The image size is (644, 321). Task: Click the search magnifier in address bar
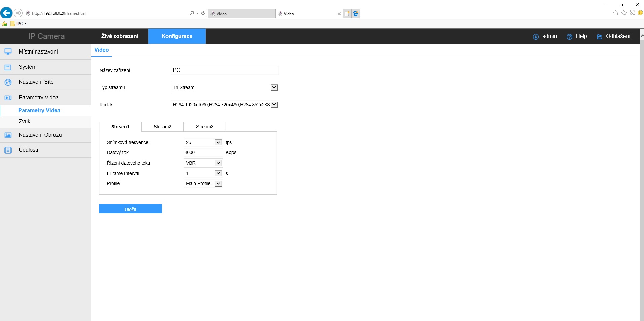pyautogui.click(x=192, y=13)
